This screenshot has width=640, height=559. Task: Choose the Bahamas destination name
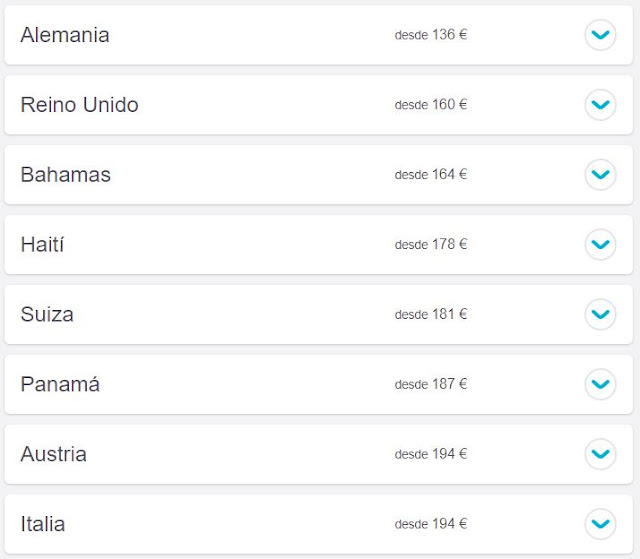click(x=66, y=175)
